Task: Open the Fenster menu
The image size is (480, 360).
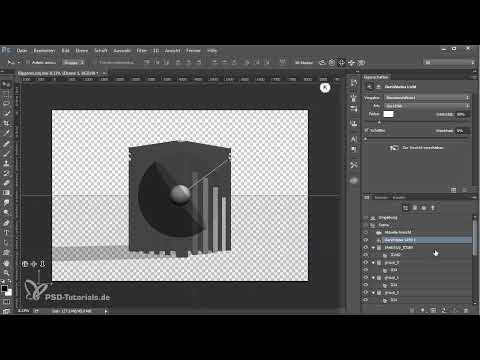Action: click(193, 51)
